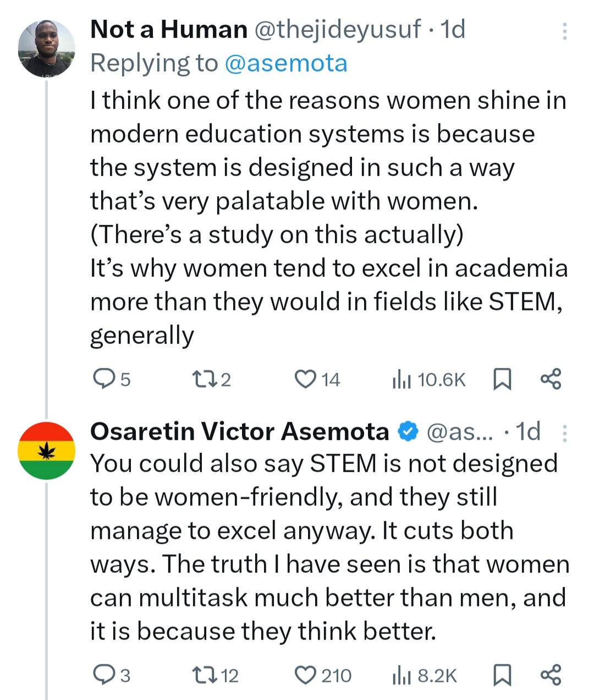The image size is (594, 700).
Task: Open the @thejideyusuf profile handle
Action: pos(337,29)
